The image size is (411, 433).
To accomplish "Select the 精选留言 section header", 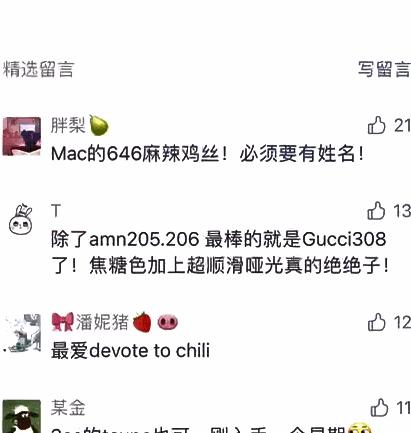I will point(38,69).
